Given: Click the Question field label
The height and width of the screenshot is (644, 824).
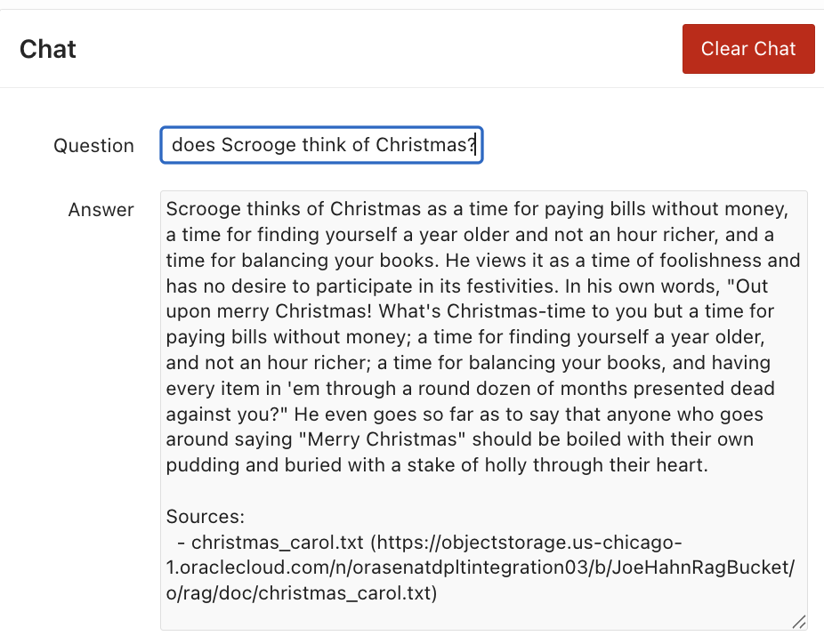Looking at the screenshot, I should [93, 146].
